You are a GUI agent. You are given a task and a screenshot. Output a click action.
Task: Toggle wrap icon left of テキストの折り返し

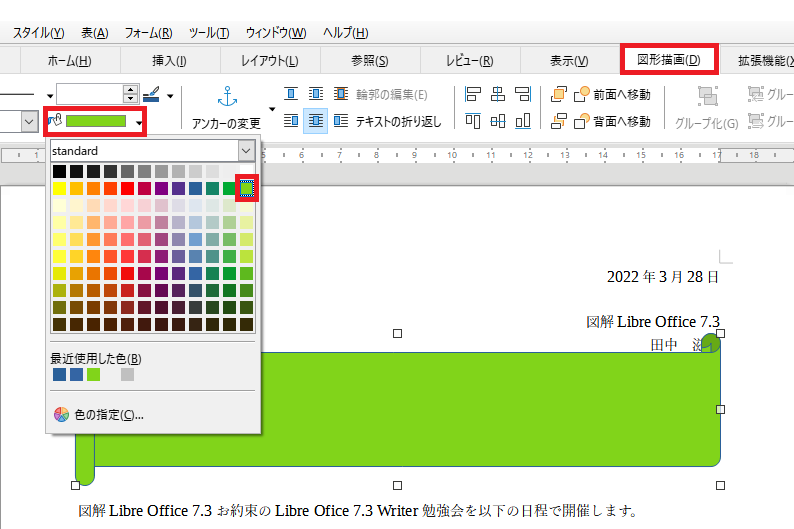point(341,120)
